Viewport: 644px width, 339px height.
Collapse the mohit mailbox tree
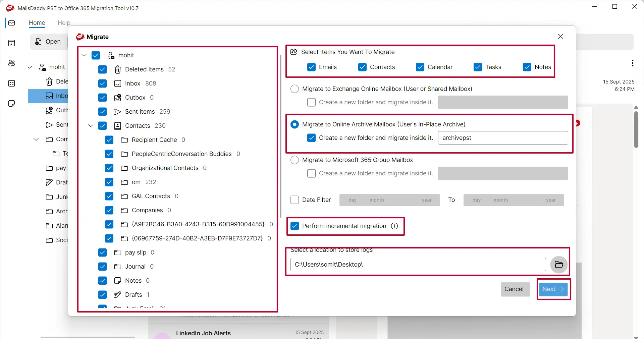[84, 55]
